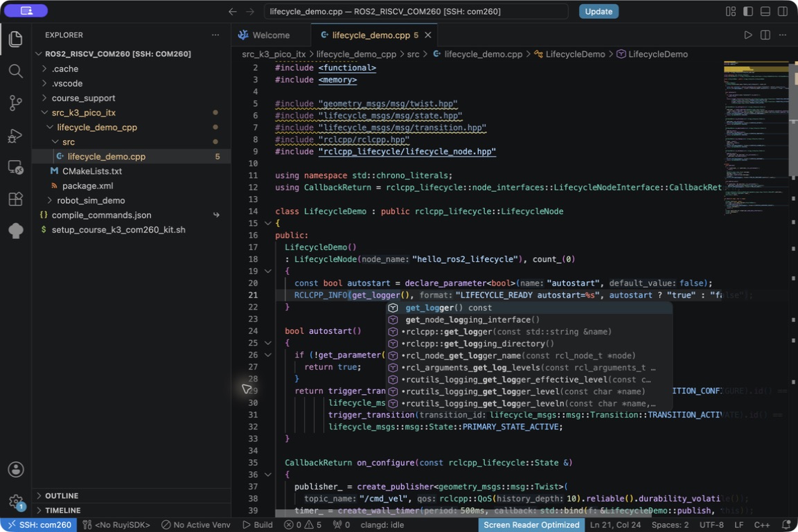
Task: Toggle primary side bar visibility
Action: [x=748, y=11]
